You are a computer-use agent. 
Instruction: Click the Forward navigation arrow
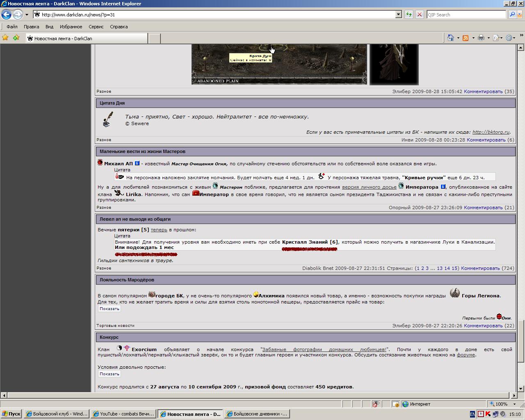click(18, 14)
